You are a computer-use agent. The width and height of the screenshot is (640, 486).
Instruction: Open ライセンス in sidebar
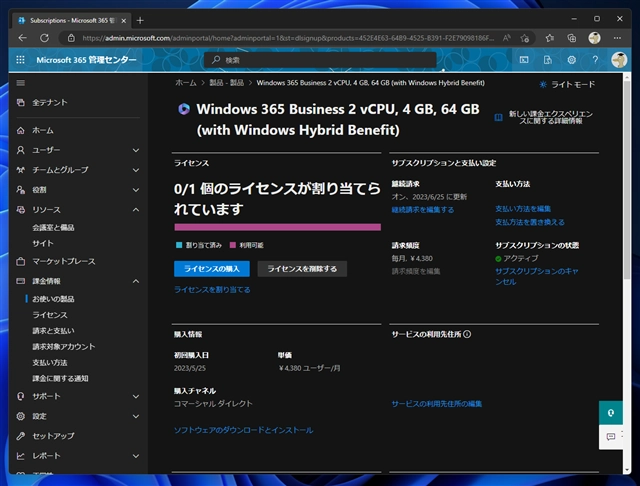point(50,315)
